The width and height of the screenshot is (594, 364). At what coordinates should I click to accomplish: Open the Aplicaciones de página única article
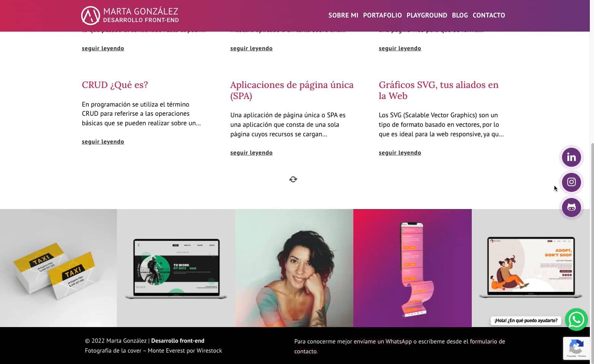tap(292, 90)
